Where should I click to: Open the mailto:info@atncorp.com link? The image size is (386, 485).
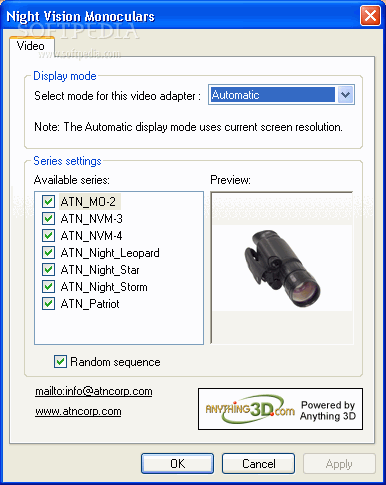pos(94,391)
